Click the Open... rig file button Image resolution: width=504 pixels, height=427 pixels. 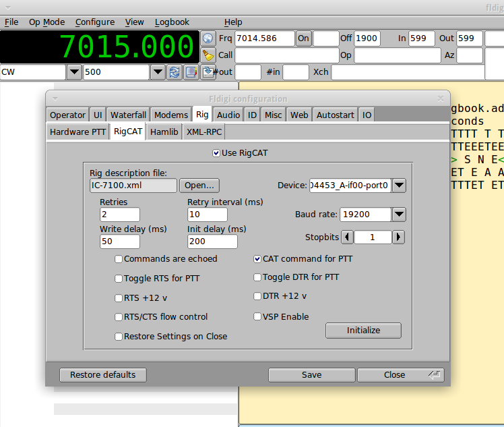199,186
